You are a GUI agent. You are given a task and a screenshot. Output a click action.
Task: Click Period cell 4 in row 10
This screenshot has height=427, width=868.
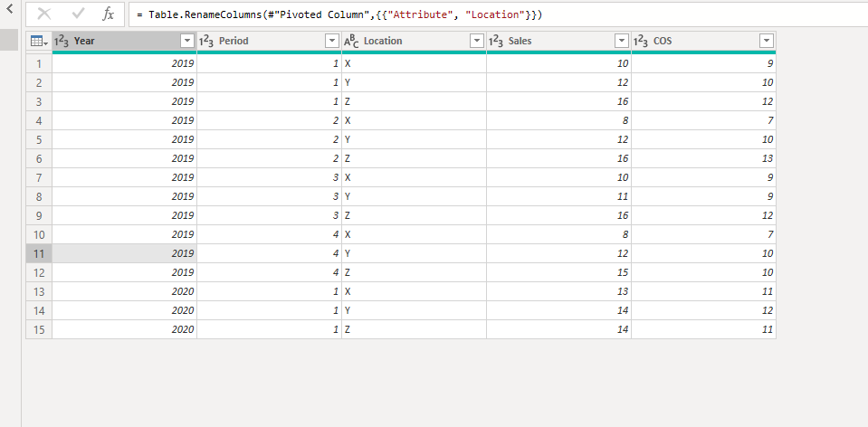click(x=269, y=234)
